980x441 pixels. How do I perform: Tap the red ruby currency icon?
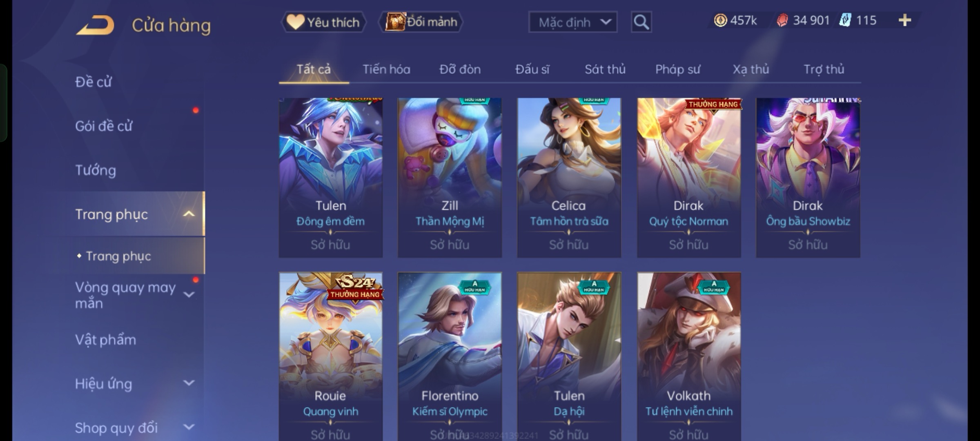(782, 20)
